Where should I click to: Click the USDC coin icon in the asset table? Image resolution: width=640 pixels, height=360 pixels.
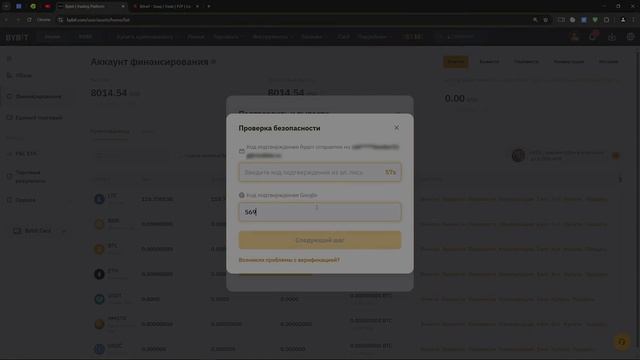click(99, 349)
